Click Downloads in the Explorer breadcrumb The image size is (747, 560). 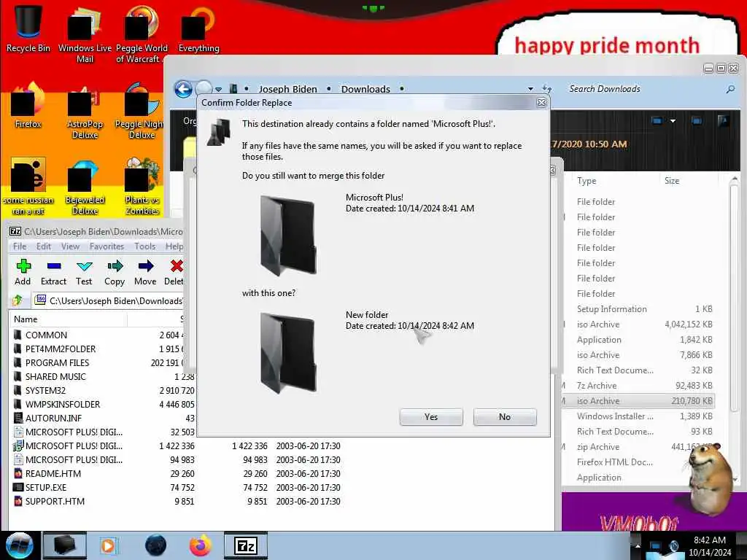click(x=365, y=89)
